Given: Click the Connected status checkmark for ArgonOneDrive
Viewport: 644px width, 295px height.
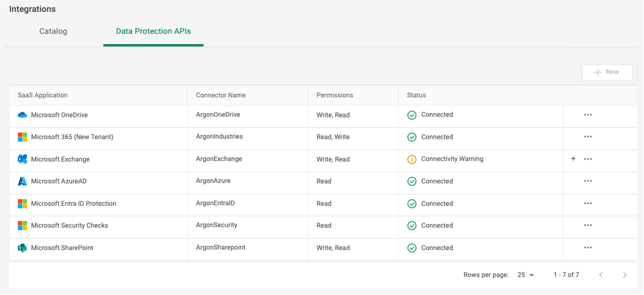Looking at the screenshot, I should pos(412,115).
